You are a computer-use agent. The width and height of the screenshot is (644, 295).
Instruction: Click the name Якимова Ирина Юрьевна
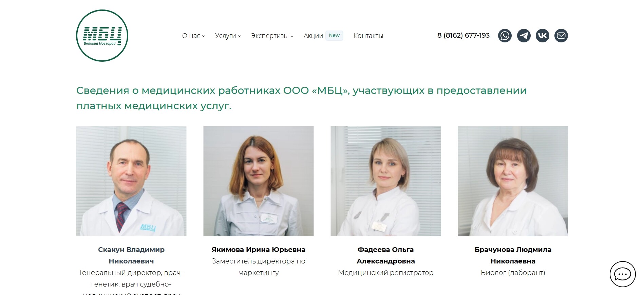[x=259, y=250]
